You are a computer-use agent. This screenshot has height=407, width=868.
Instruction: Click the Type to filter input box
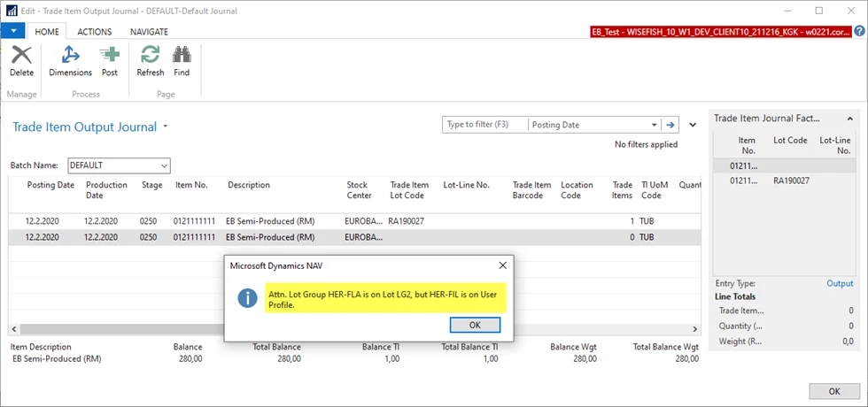click(484, 125)
